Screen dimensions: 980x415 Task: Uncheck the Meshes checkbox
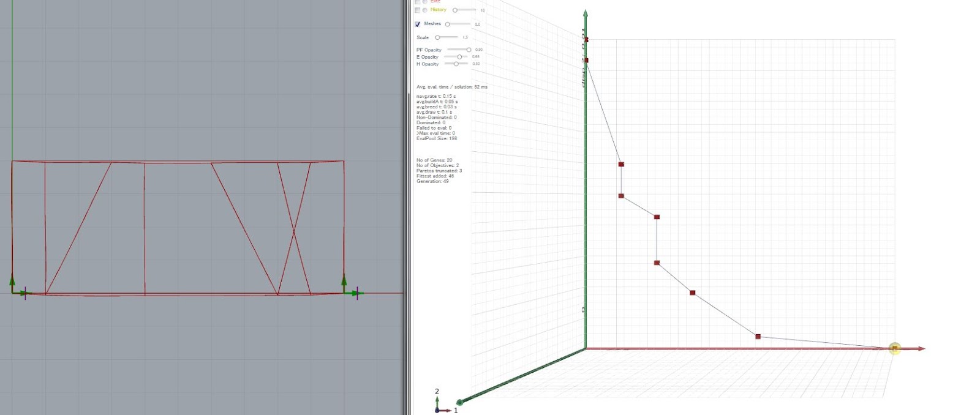tap(418, 24)
